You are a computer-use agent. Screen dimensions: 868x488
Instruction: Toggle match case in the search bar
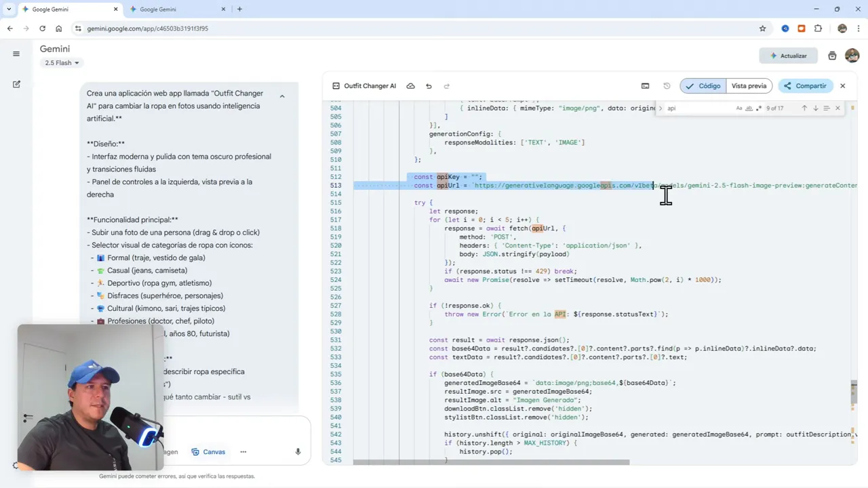click(739, 108)
